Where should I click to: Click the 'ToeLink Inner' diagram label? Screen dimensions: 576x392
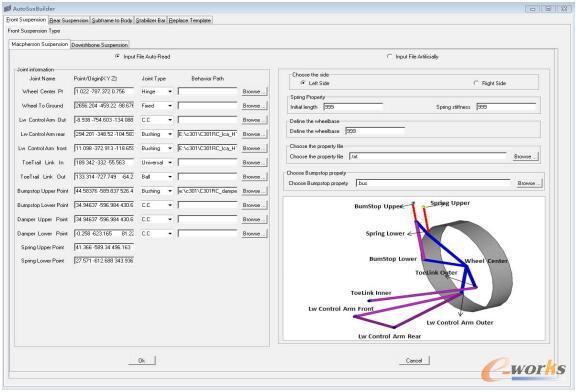tap(371, 293)
